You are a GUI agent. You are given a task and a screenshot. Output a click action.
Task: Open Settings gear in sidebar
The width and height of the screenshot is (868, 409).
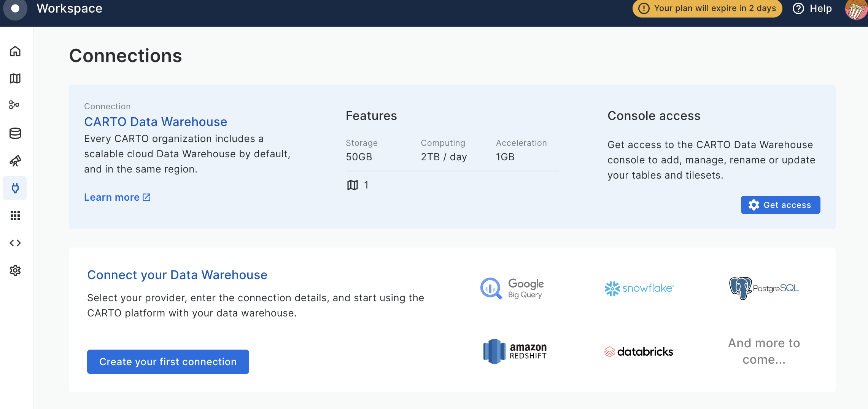pyautogui.click(x=15, y=270)
